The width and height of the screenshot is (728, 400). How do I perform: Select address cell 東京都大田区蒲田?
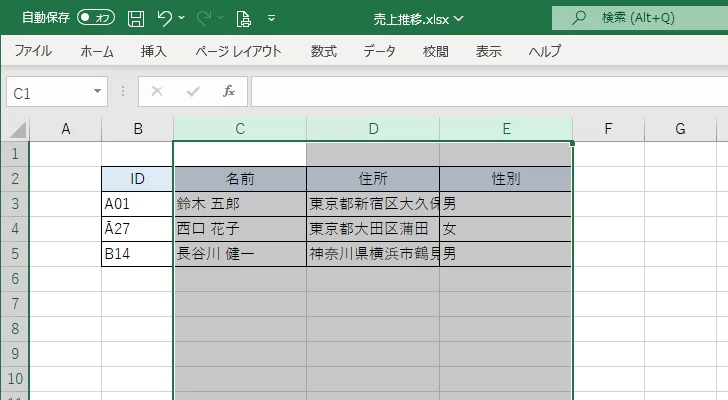pos(373,229)
